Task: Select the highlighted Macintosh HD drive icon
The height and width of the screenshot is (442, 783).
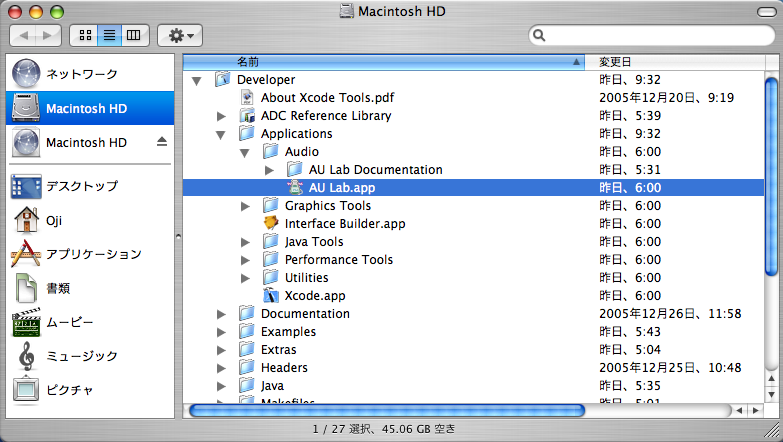Action: [26, 108]
